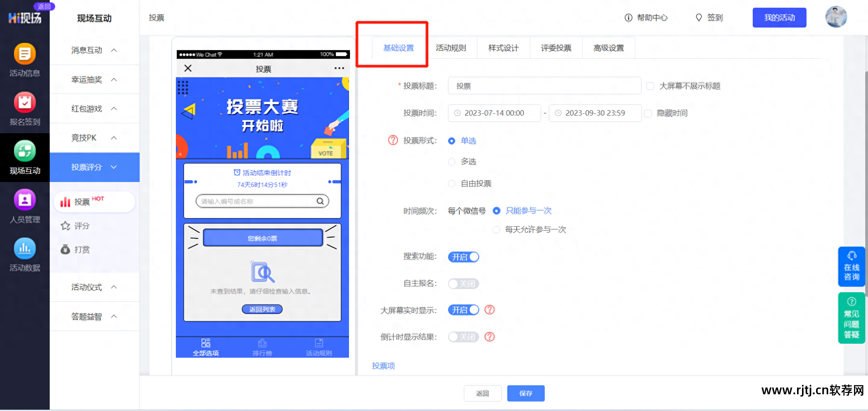Collapse the 消息互动 section
Image resolution: width=868 pixels, height=411 pixels.
[x=94, y=50]
